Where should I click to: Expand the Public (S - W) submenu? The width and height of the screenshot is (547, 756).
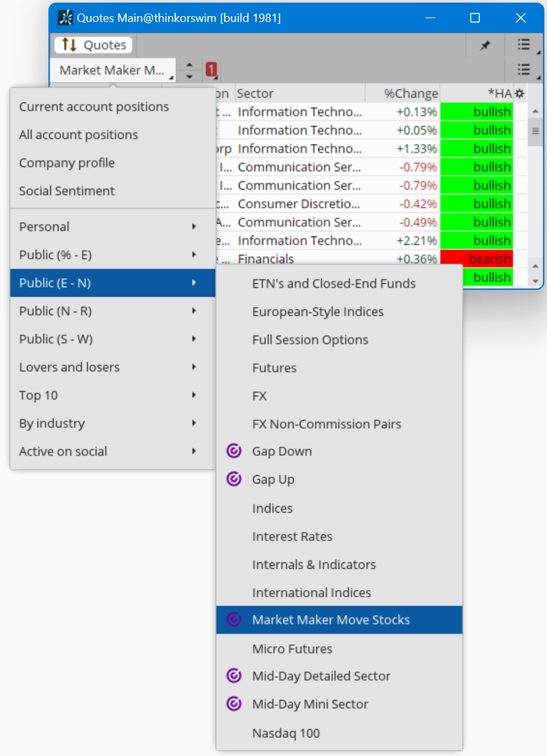[x=112, y=339]
